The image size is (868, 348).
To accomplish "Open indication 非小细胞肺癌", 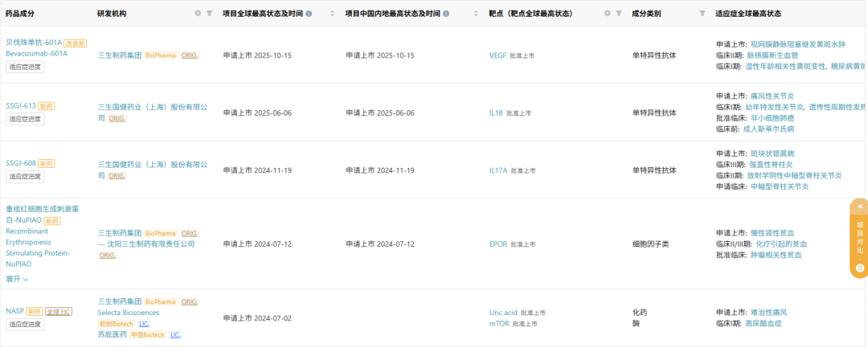I will 772,118.
